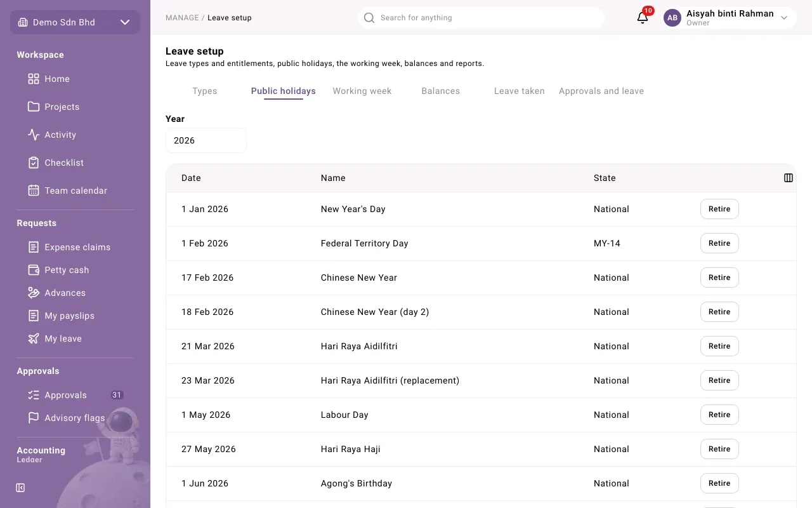
Task: Retire Chinese New Year (day 2) holiday
Action: tap(719, 312)
